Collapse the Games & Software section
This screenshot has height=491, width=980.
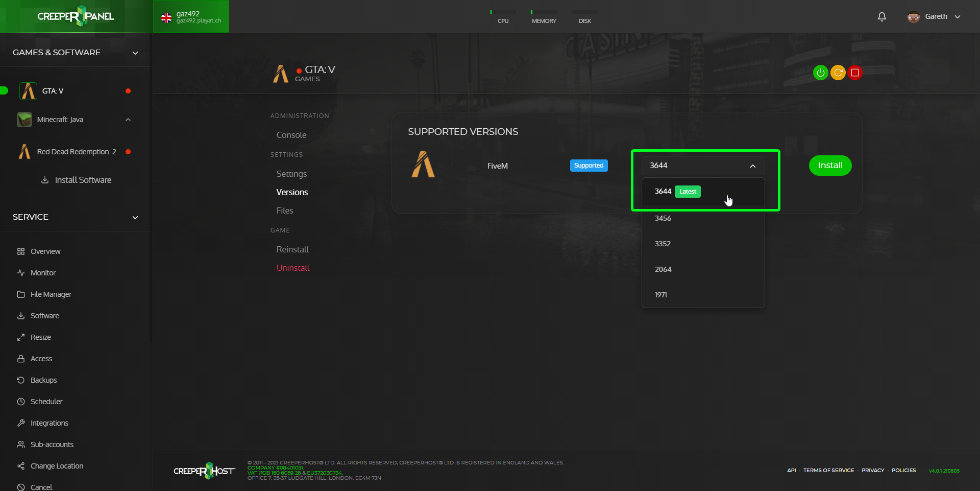(135, 53)
